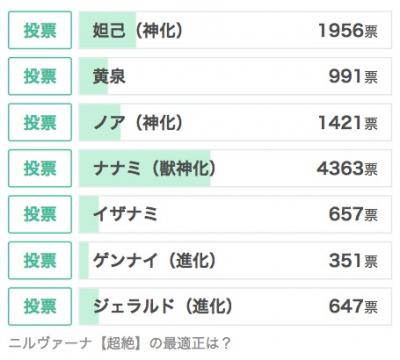Viewport: 400px width, 360px height.
Task: Click the poll question ニルヴァーナ【超絶】の最適正は？
Action: [119, 343]
